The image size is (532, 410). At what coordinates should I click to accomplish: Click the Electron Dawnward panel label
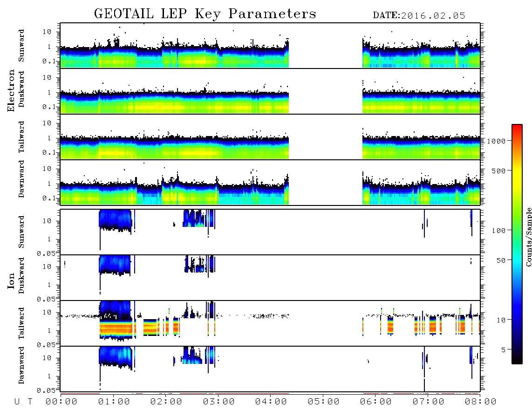[21, 179]
